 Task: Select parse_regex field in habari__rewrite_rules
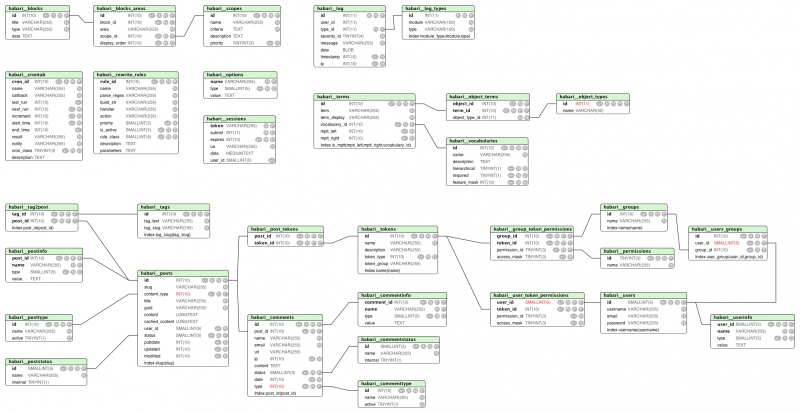point(137,95)
